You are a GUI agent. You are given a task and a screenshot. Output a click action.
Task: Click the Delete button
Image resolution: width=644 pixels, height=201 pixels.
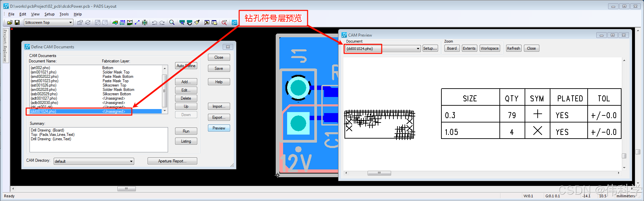coord(186,98)
